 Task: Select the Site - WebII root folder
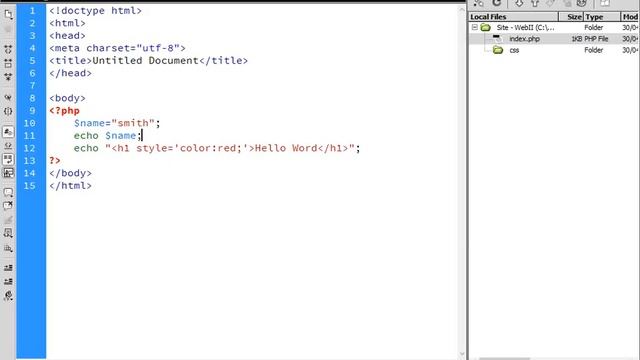pyautogui.click(x=525, y=27)
